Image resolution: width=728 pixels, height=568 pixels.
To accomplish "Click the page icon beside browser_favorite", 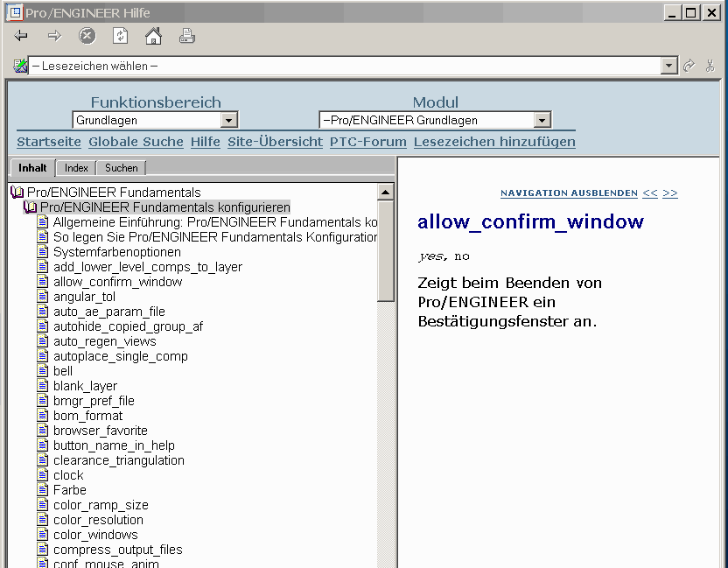I will pyautogui.click(x=43, y=430).
